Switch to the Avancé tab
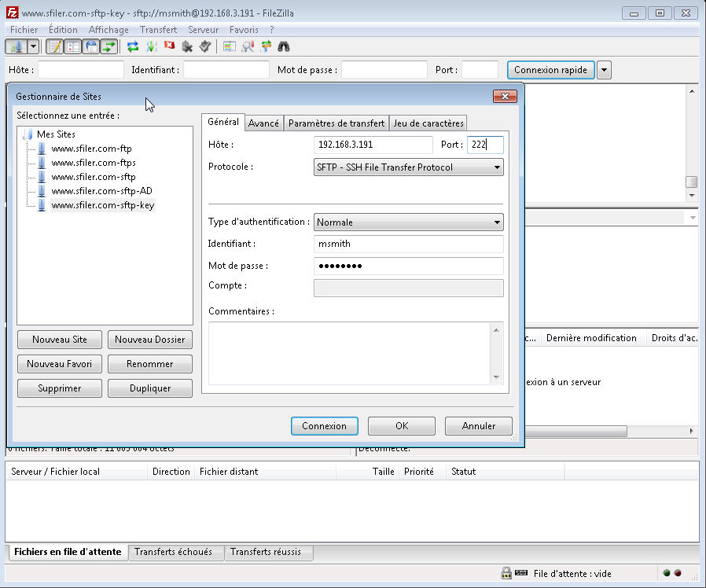This screenshot has height=588, width=706. [263, 123]
